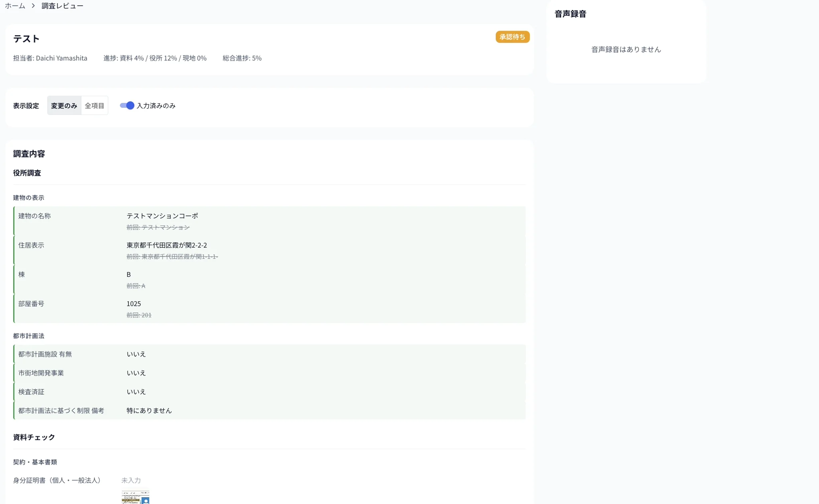Click the 担当者: Daichi Yamashita text
819x504 pixels.
point(50,58)
